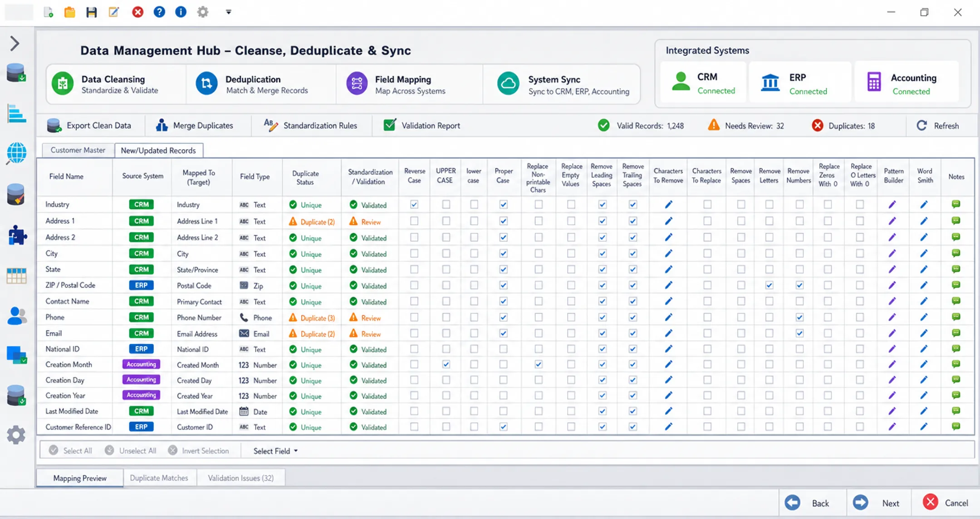Click the Duplicate (3) status for Phone

(312, 318)
